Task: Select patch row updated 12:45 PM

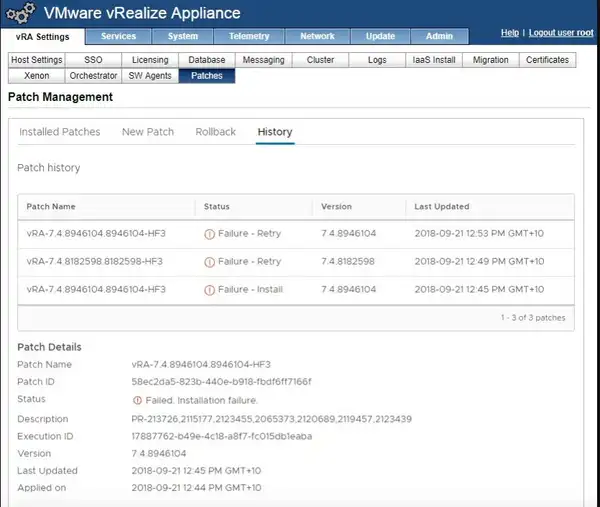Action: 296,290
